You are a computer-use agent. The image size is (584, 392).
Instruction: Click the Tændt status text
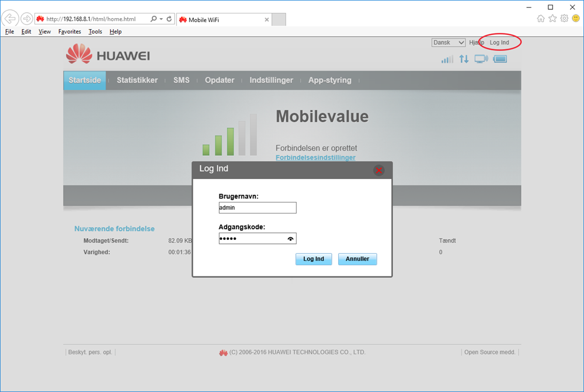coord(447,241)
